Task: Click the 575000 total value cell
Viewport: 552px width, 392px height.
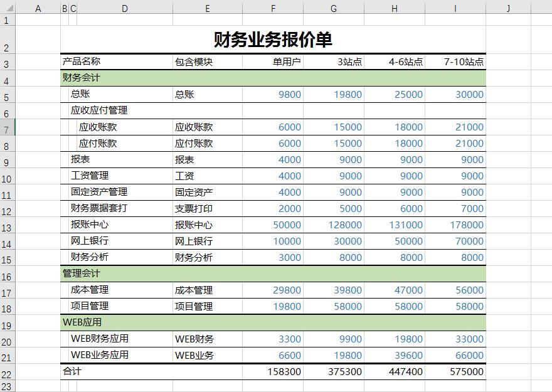Action: pos(455,371)
